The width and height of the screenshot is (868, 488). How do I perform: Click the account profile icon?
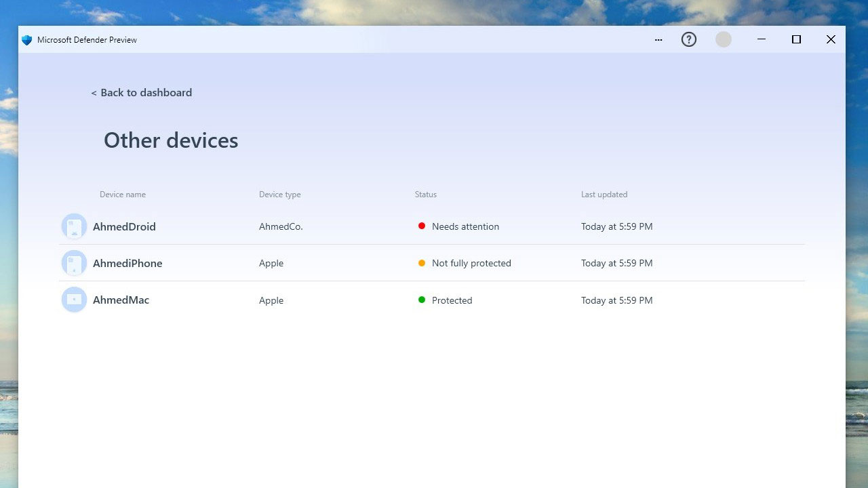tap(723, 39)
